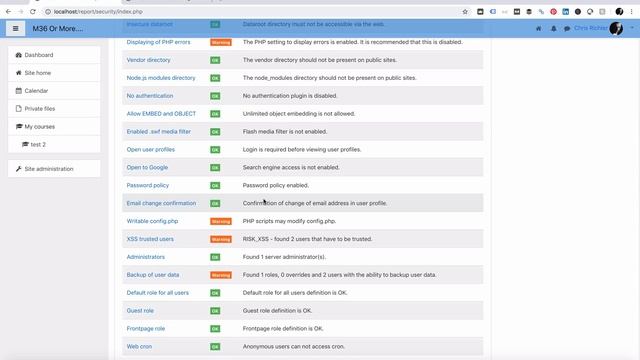This screenshot has width=640, height=360.
Task: Reload the page
Action: click(x=33, y=12)
